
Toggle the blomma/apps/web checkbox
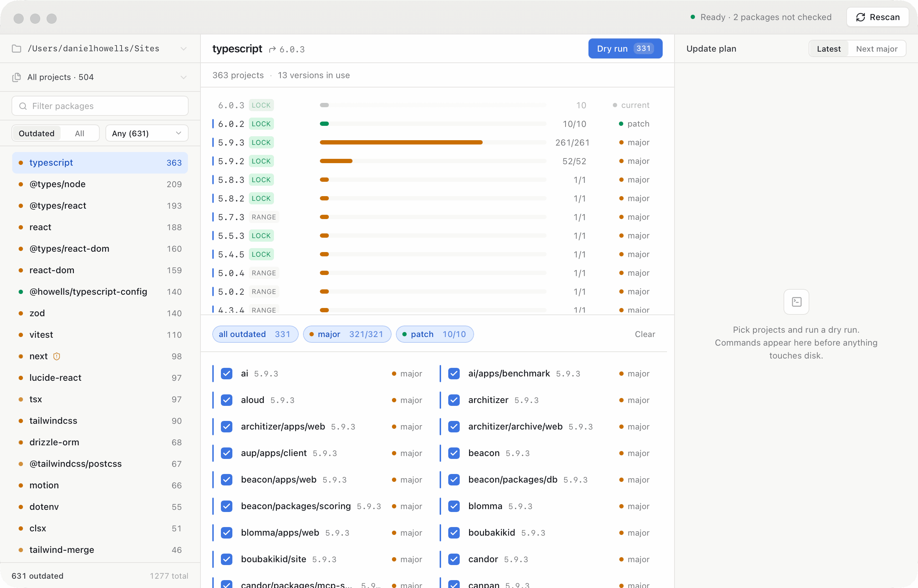(x=227, y=533)
